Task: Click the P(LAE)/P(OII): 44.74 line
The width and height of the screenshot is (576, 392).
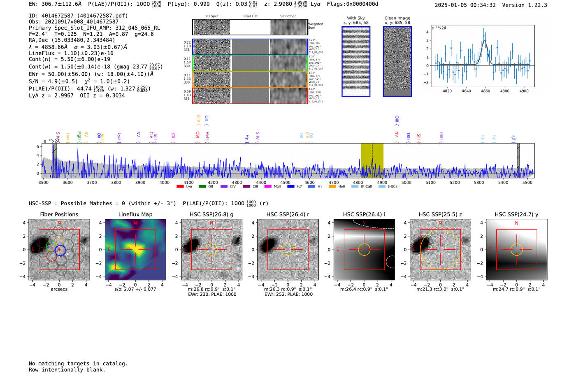Action: 90,88
